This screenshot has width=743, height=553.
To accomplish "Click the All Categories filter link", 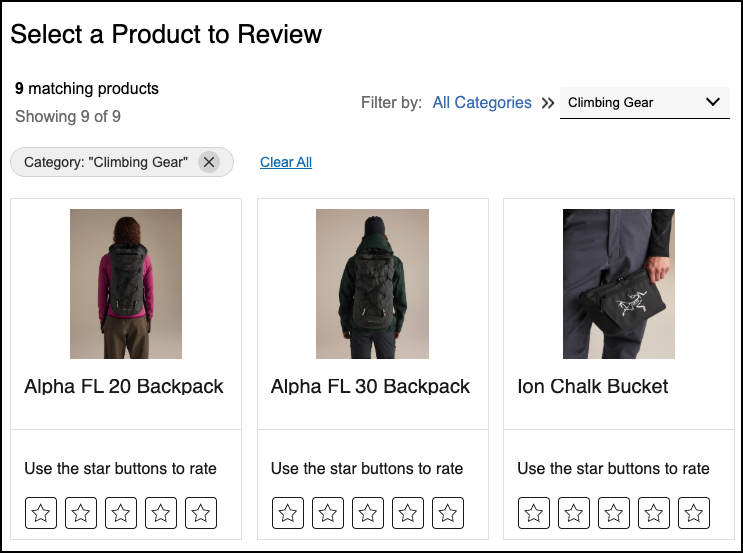I will click(482, 102).
